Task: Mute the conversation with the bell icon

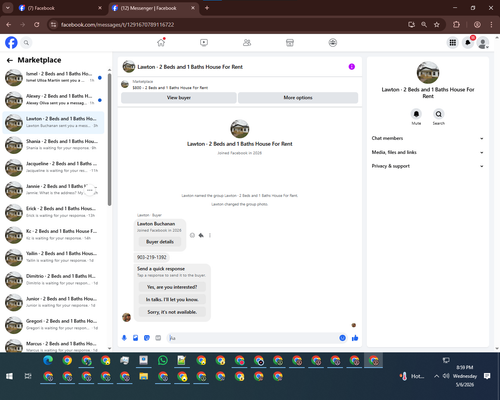Action: [416, 114]
